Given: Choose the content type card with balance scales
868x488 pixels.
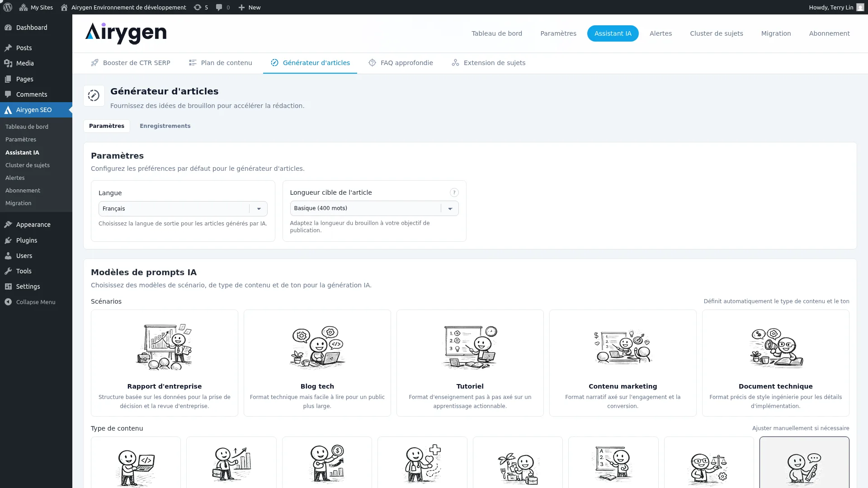Looking at the screenshot, I should [x=709, y=463].
